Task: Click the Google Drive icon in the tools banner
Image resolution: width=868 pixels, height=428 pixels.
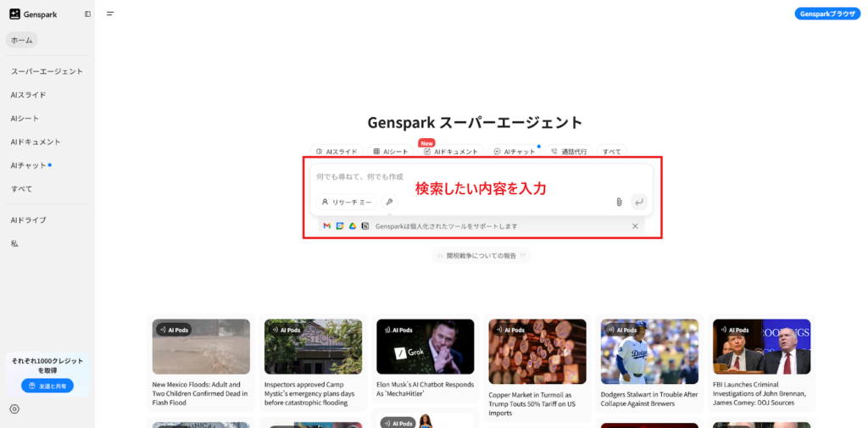Action: [352, 226]
